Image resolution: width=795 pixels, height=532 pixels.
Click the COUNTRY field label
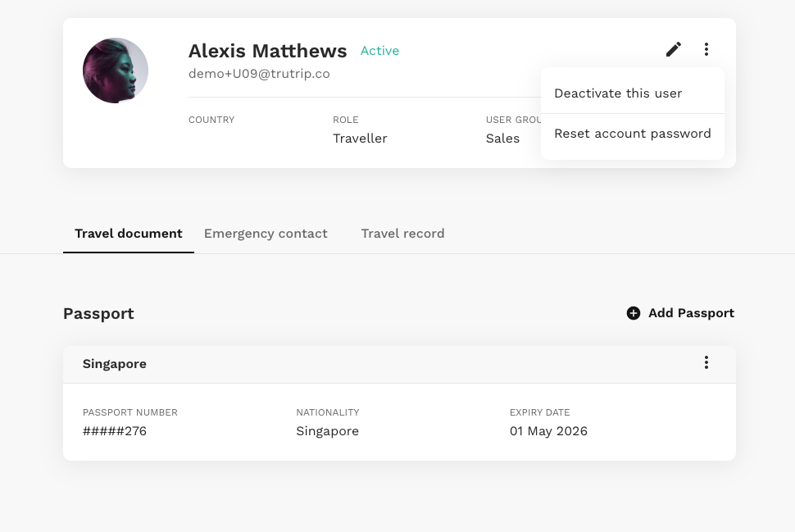[211, 120]
